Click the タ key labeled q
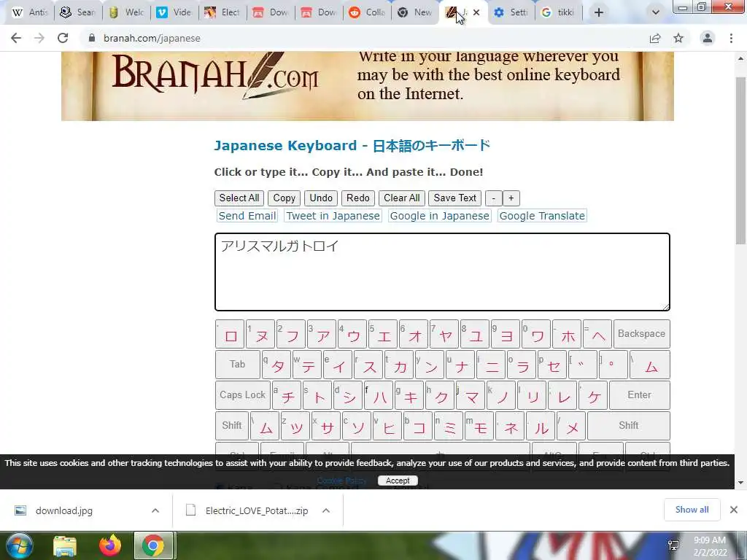The width and height of the screenshot is (747, 560). (276, 365)
